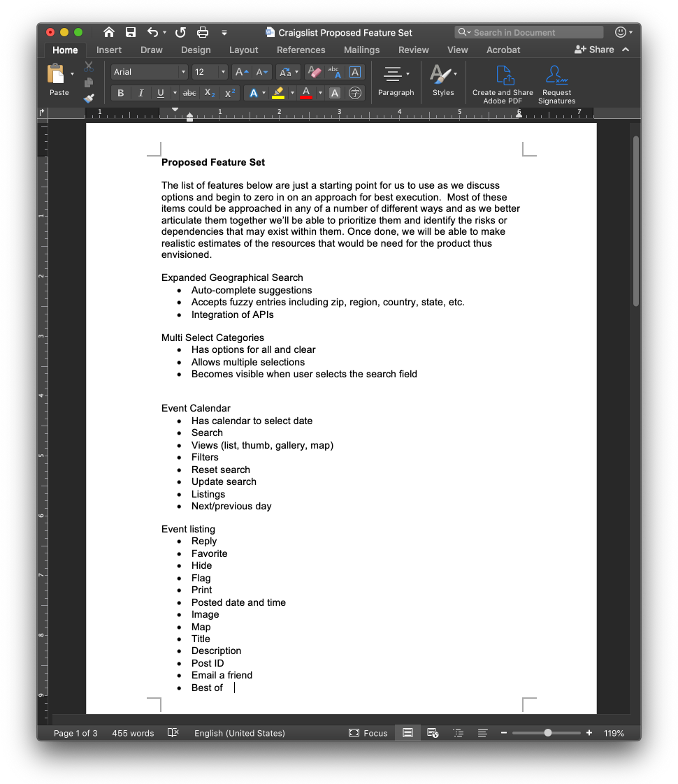Switch to Outline view icon
This screenshot has width=678, height=784.
click(458, 733)
